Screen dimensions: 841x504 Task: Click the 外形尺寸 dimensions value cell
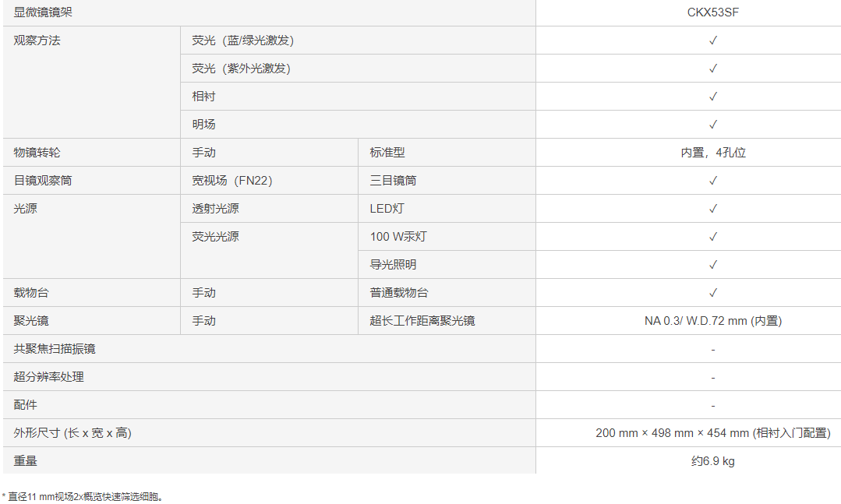[712, 433]
